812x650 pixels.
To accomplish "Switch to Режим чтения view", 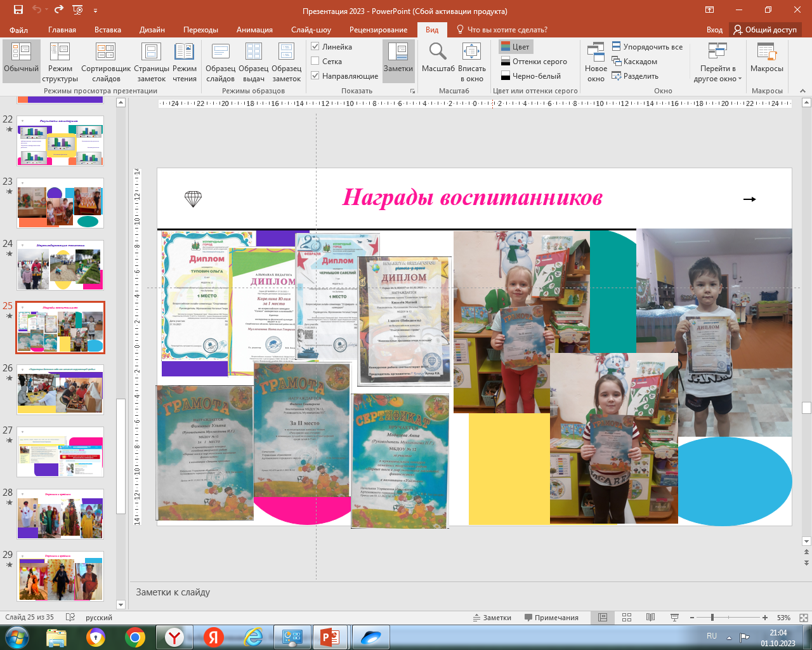I will 185,62.
